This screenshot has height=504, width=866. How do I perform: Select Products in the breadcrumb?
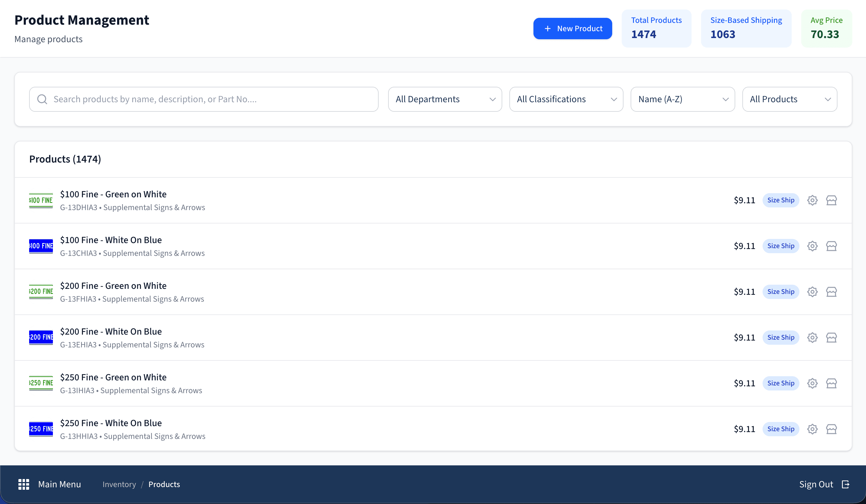[x=164, y=484]
